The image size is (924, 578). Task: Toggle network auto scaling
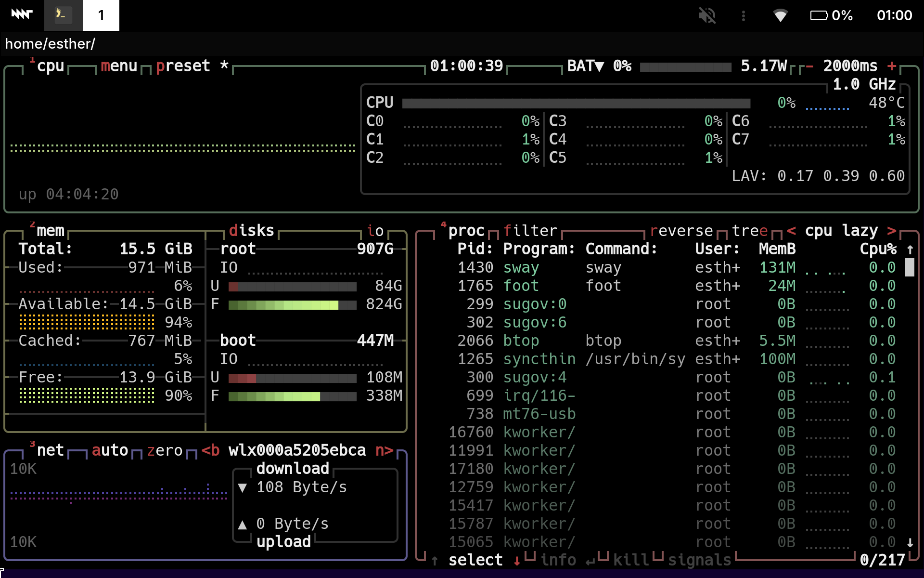coord(110,450)
